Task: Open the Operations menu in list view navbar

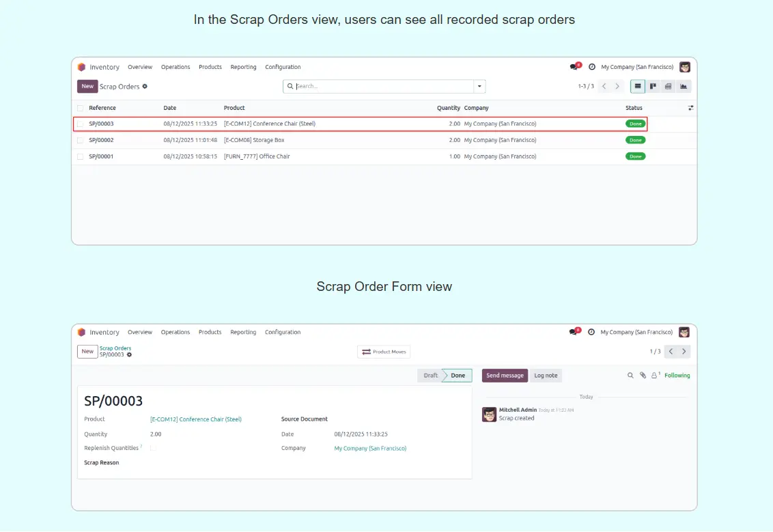Action: click(x=175, y=67)
